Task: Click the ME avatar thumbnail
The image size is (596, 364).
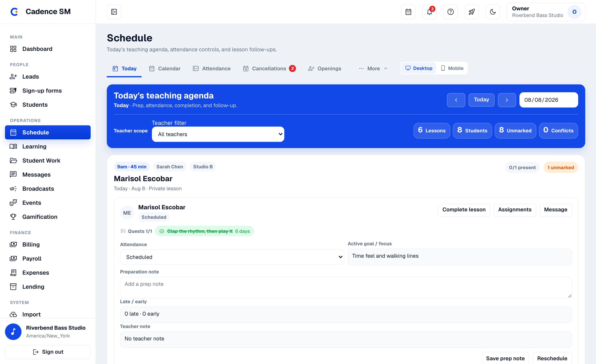Action: [127, 213]
